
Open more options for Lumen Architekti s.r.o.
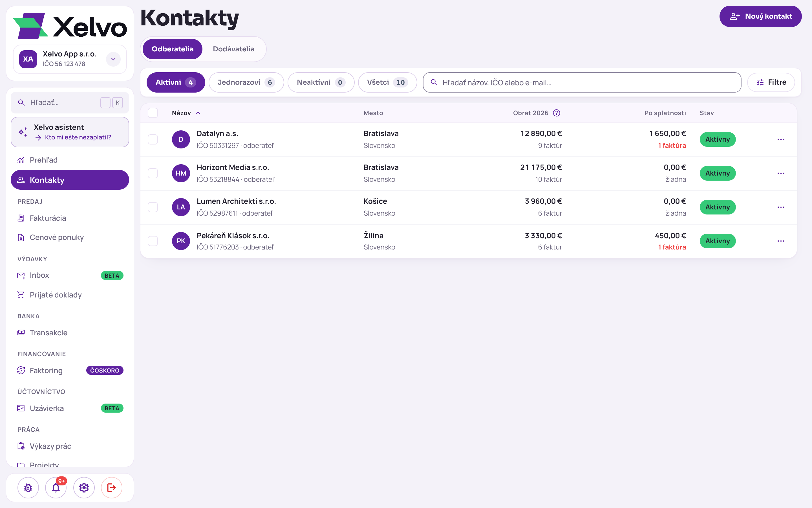(x=781, y=207)
